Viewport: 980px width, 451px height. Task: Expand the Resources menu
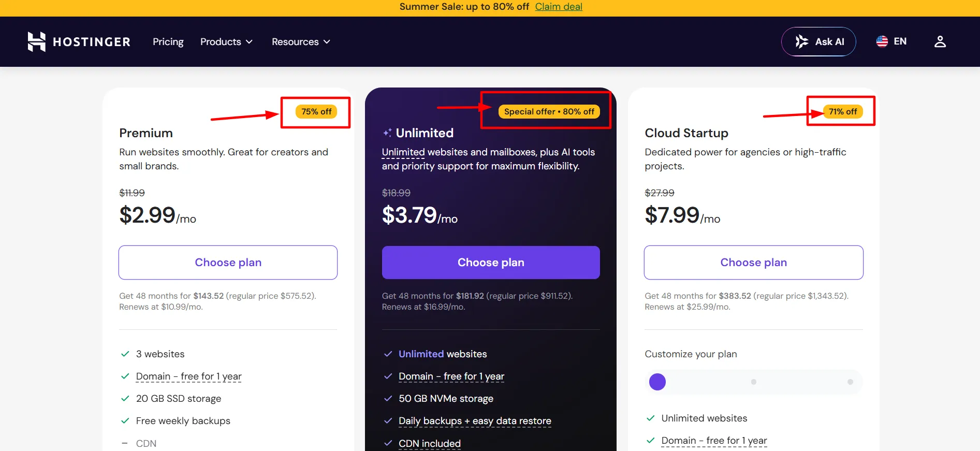coord(301,41)
